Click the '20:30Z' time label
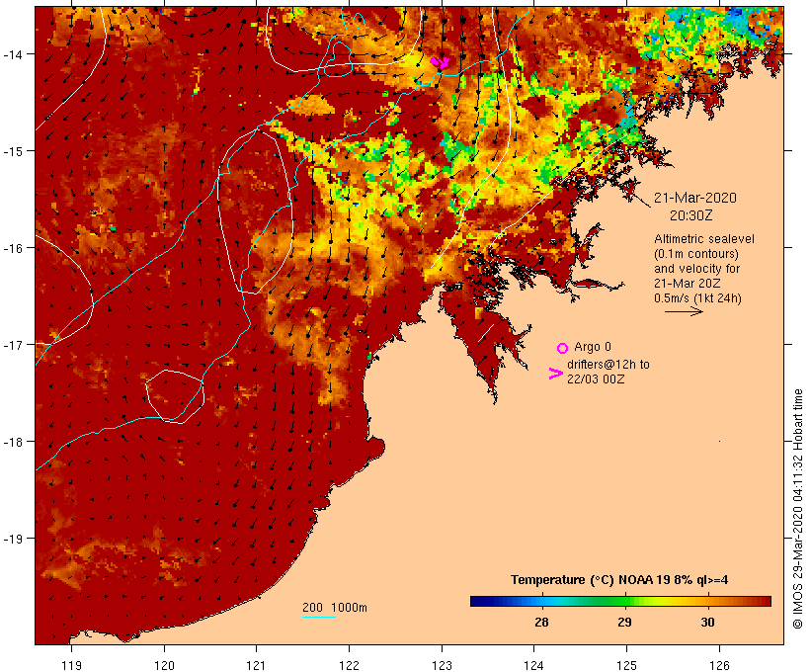Screen dimensions: 810x672 point(691,215)
